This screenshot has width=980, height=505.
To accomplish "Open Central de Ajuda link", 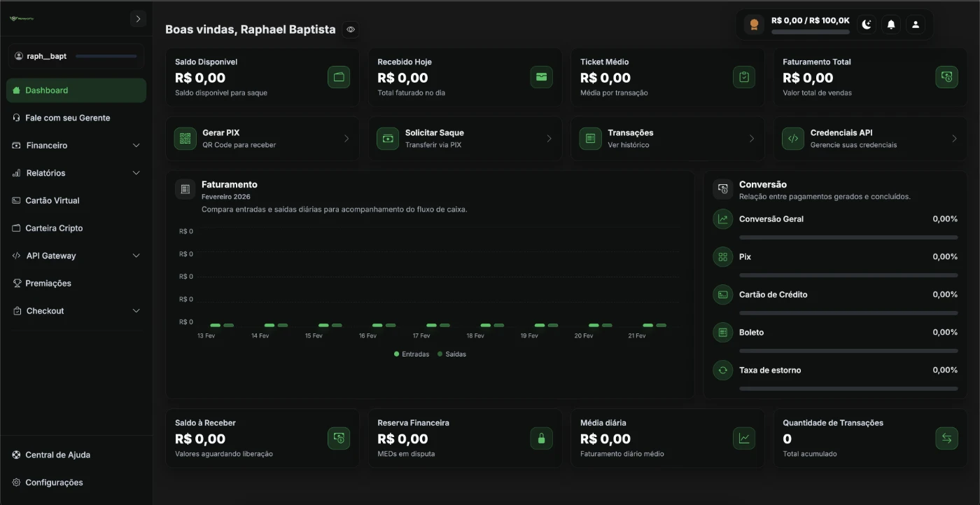I will pyautogui.click(x=57, y=455).
